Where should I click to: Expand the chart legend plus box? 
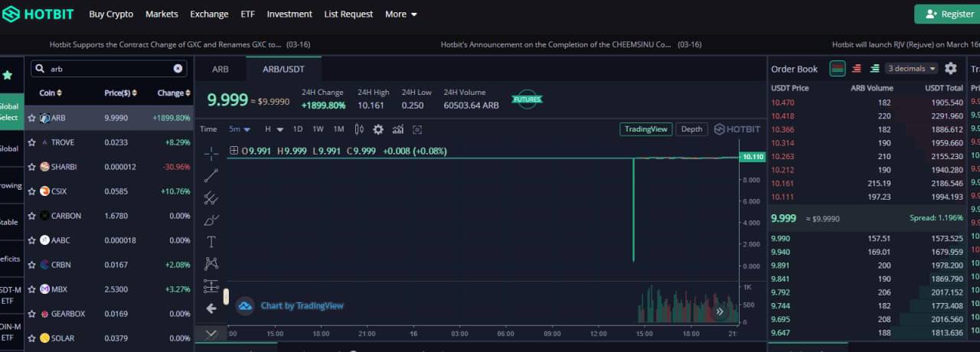coord(234,151)
